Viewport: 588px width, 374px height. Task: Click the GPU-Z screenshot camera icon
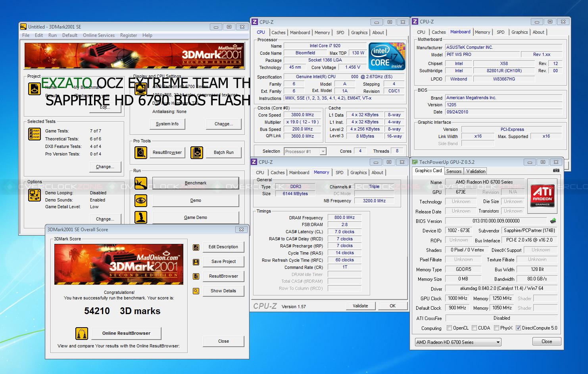click(556, 171)
